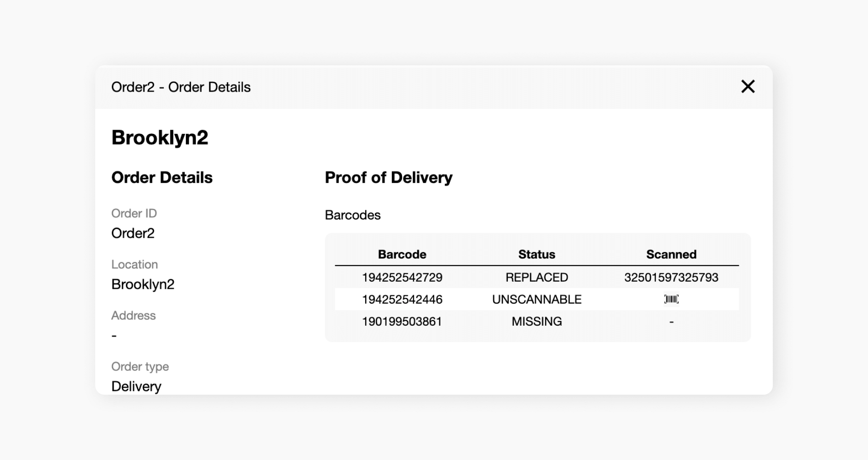The image size is (868, 460).
Task: Click the barcode image in the UNSCANNABLE row
Action: coord(672,299)
